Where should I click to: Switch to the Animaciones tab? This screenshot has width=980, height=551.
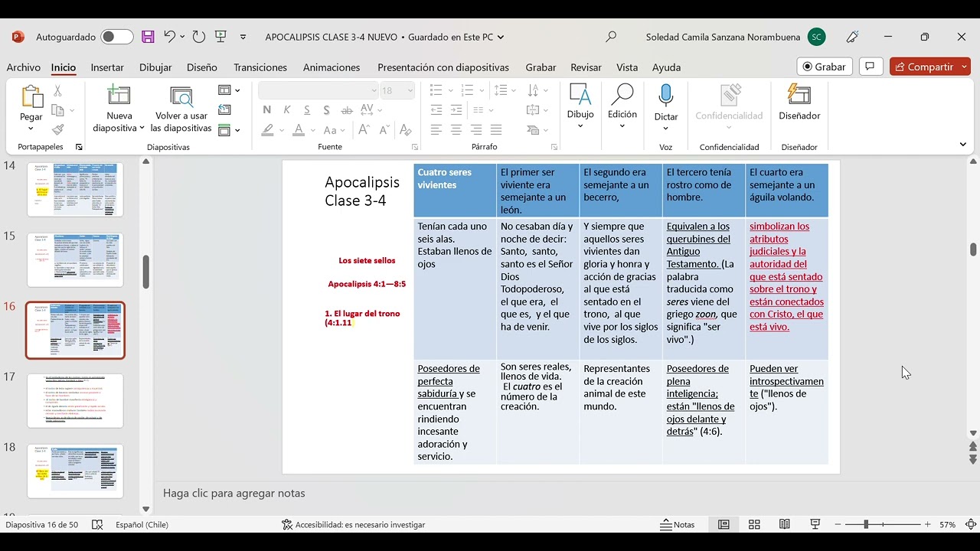coord(332,67)
